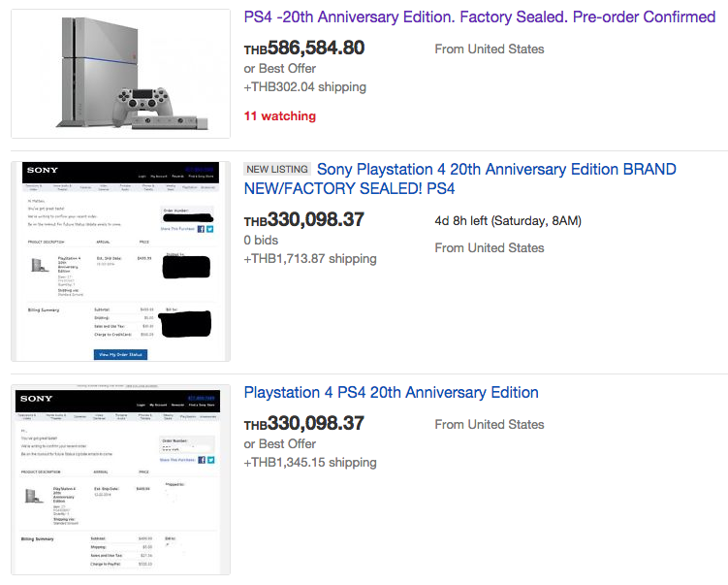Click the '+THB1,345.15 shipping' text
Image resolution: width=728 pixels, height=585 pixels.
pos(309,463)
